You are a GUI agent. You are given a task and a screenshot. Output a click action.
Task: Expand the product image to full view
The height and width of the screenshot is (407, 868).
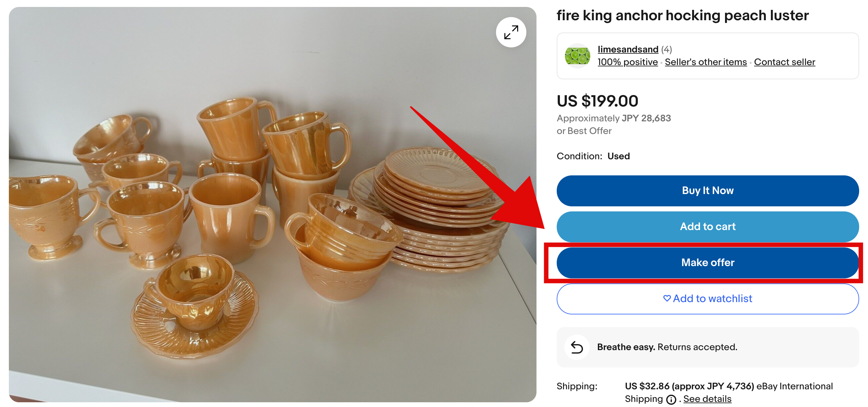511,32
